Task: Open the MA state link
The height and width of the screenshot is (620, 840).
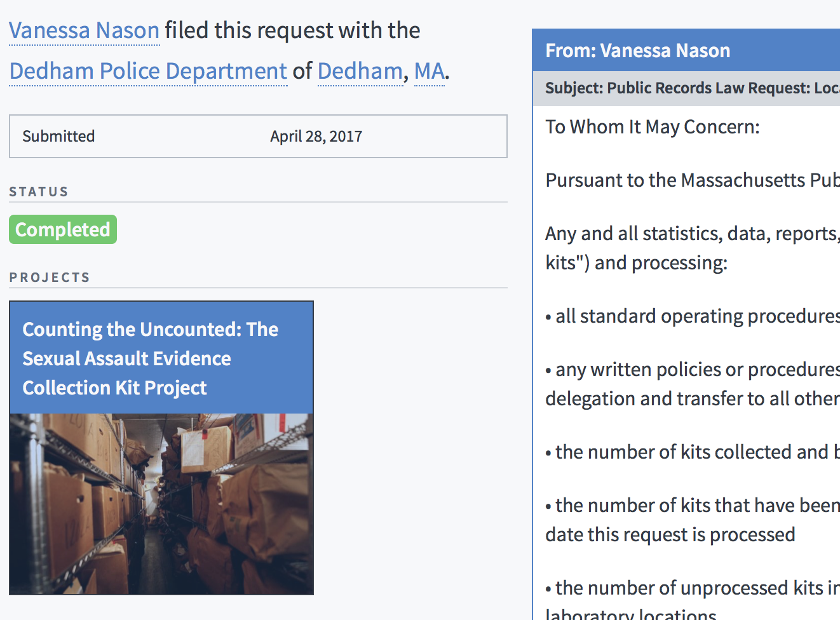Action: (x=430, y=71)
